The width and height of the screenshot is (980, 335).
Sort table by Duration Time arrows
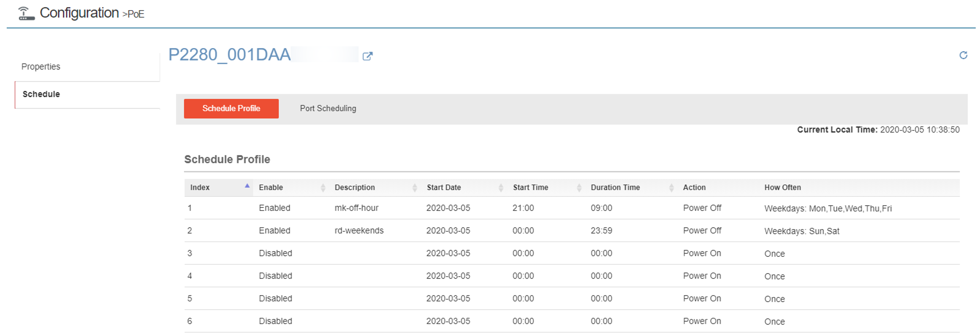click(x=671, y=188)
